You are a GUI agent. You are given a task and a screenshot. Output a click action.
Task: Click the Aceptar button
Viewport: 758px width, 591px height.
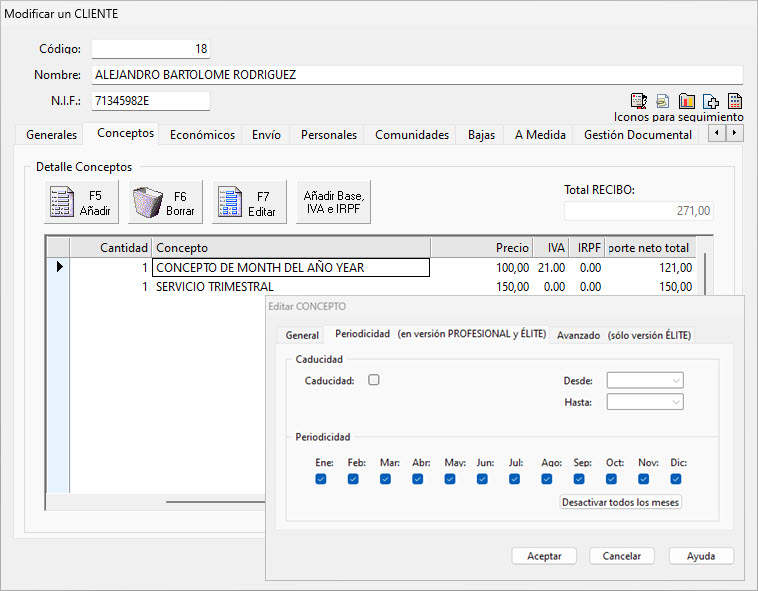point(544,556)
